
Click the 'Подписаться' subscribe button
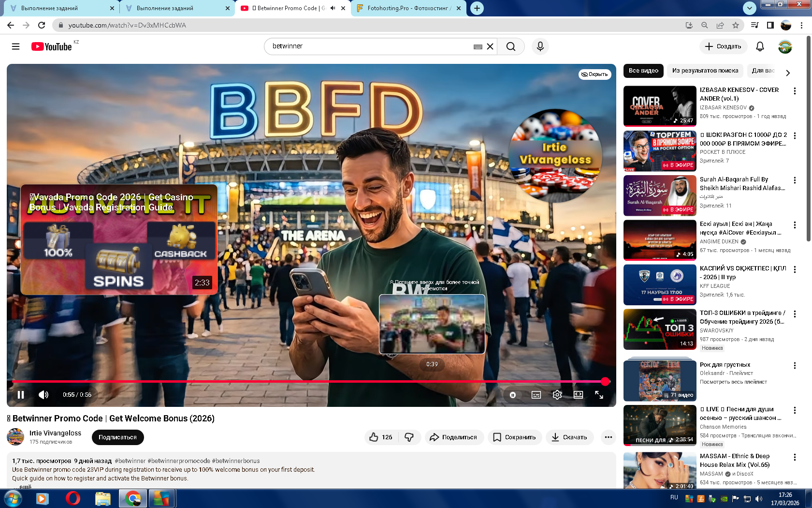(x=117, y=437)
